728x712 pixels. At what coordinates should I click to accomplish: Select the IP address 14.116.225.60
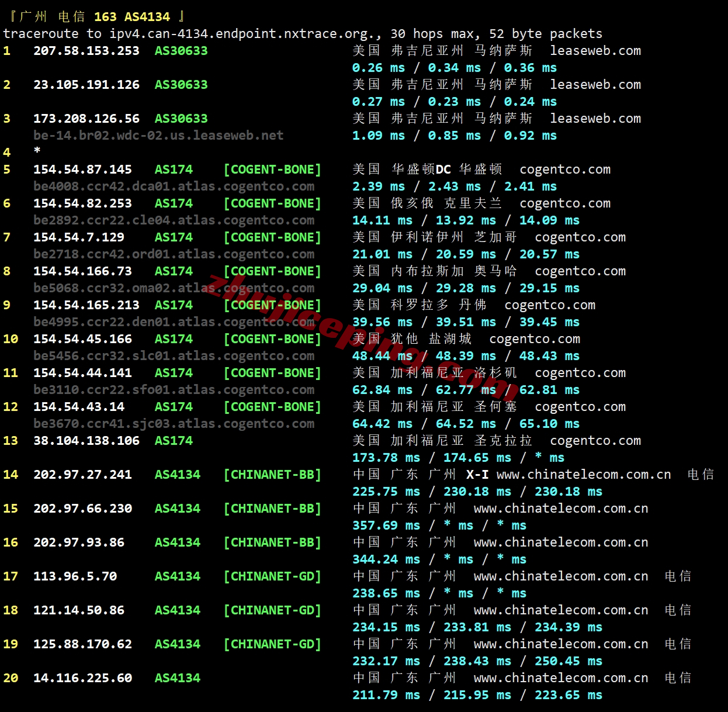pyautogui.click(x=83, y=678)
